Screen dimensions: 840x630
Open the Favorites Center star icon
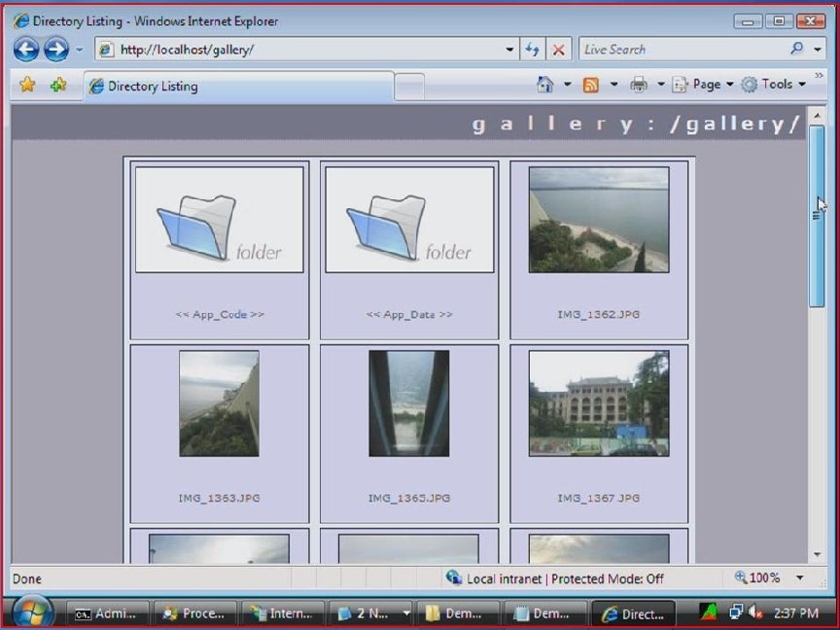tap(27, 85)
